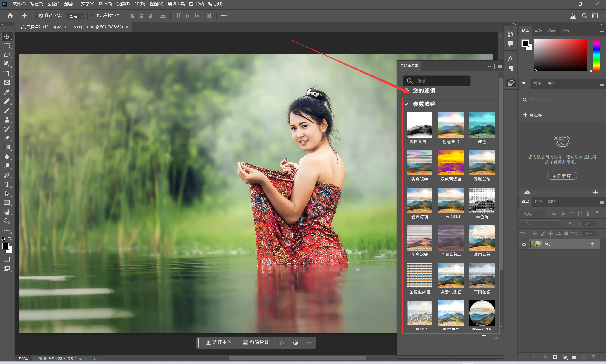Select the Clone Stamp tool

(7, 120)
